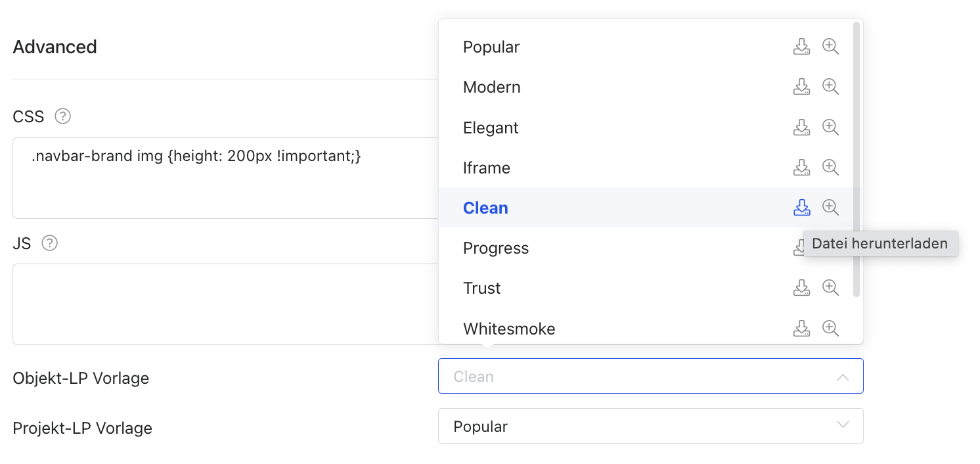The height and width of the screenshot is (464, 980).
Task: Collapse the Objekt-LP Vorlage dropdown
Action: [x=843, y=377]
